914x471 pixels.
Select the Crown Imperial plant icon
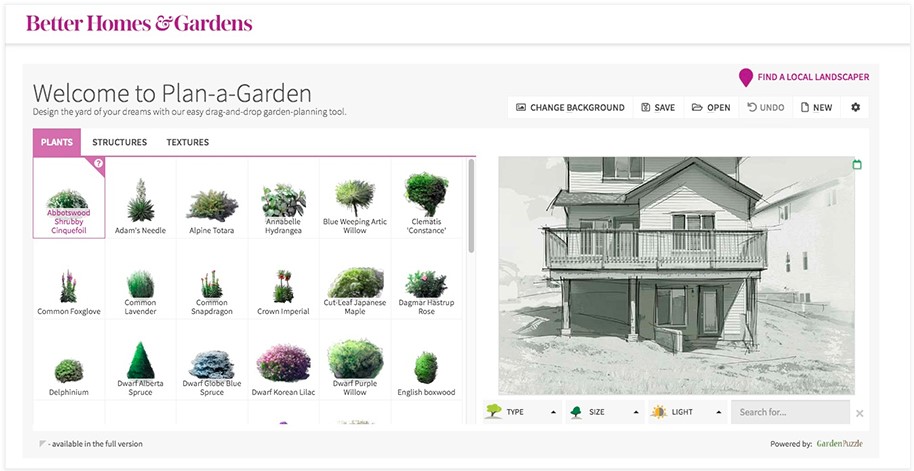click(283, 286)
